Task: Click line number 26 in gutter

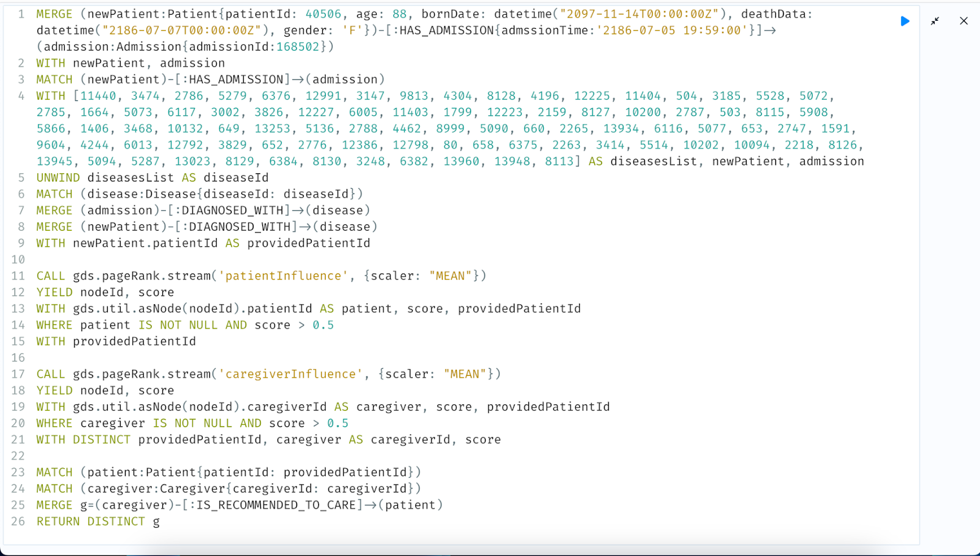Action: tap(18, 522)
